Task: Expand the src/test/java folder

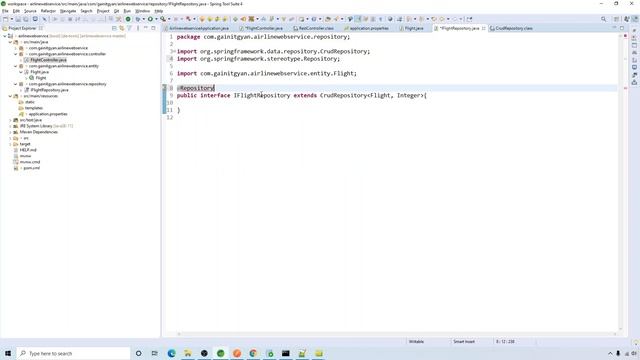Action: (x=10, y=120)
